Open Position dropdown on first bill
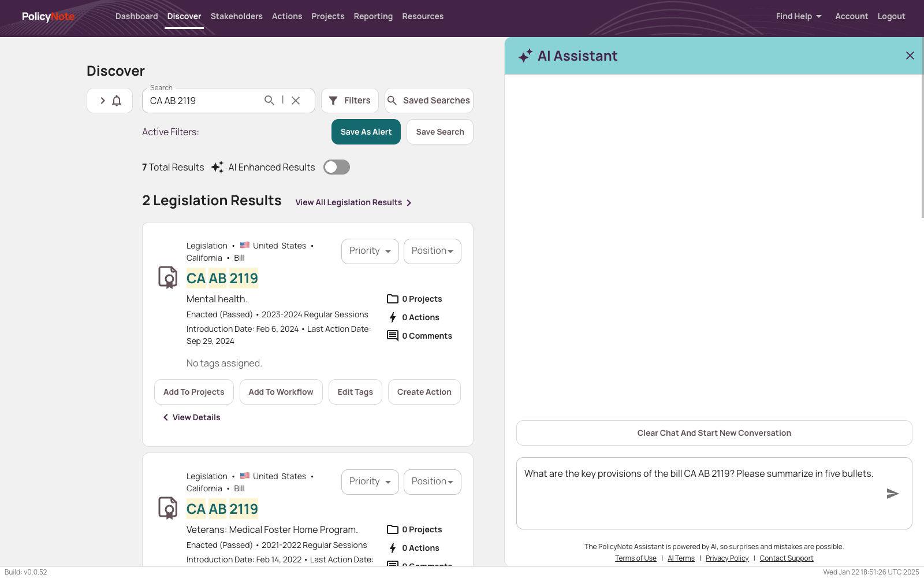Viewport: 924px width, 578px height. pos(433,251)
